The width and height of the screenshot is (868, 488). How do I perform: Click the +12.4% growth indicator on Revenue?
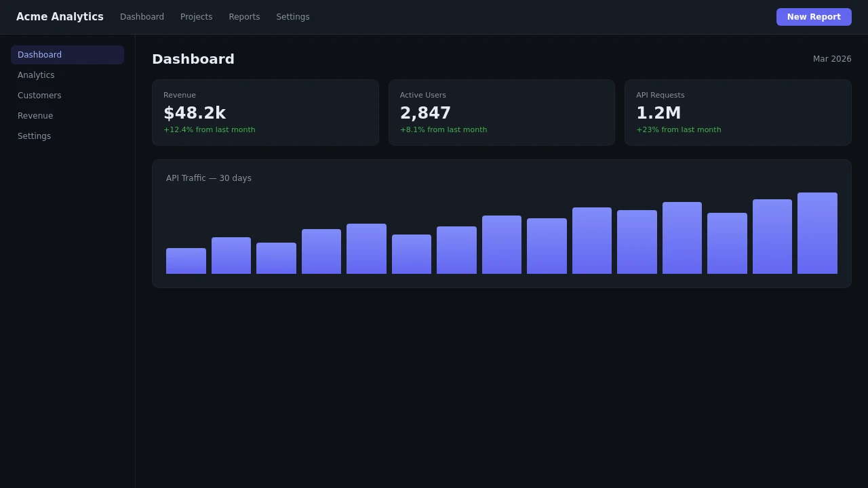coord(210,129)
